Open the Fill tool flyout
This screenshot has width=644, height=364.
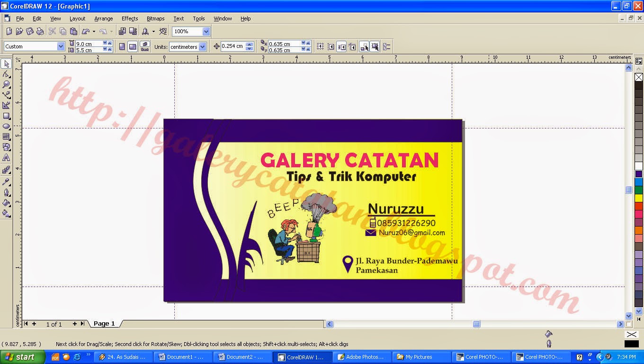tap(6, 203)
